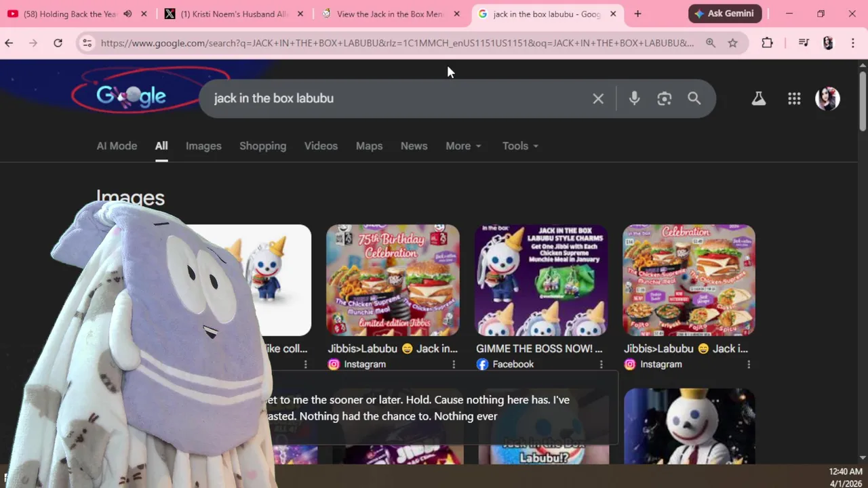This screenshot has height=488, width=868.
Task: View site information icon in address bar
Action: pos(87,43)
